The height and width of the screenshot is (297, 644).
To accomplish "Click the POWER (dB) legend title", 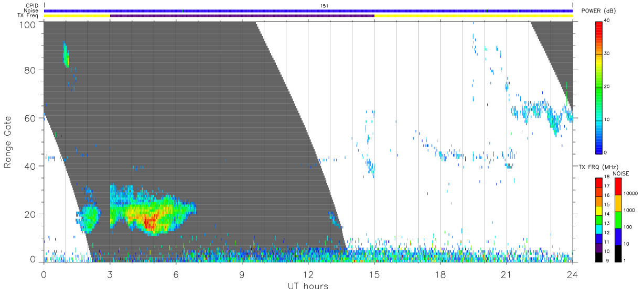I will pyautogui.click(x=598, y=11).
